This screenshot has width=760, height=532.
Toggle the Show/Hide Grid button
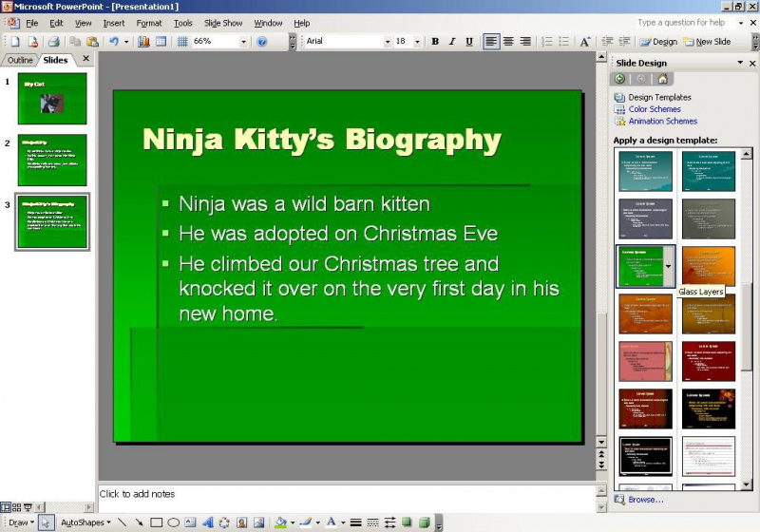[182, 42]
